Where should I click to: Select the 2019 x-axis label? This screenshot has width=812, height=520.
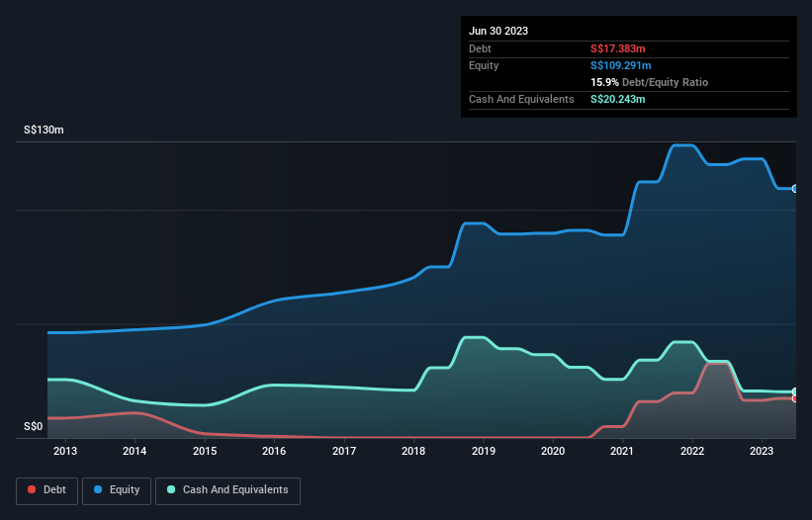(x=484, y=452)
